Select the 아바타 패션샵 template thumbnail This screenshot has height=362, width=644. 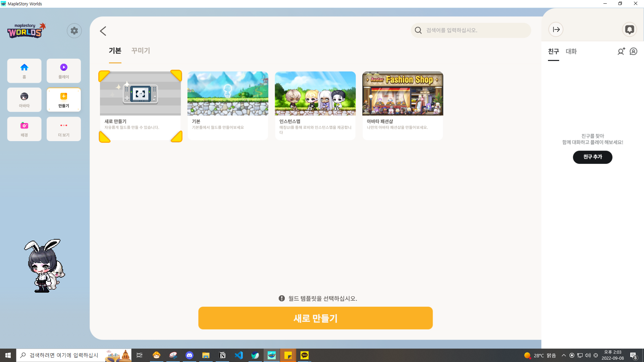pos(402,94)
